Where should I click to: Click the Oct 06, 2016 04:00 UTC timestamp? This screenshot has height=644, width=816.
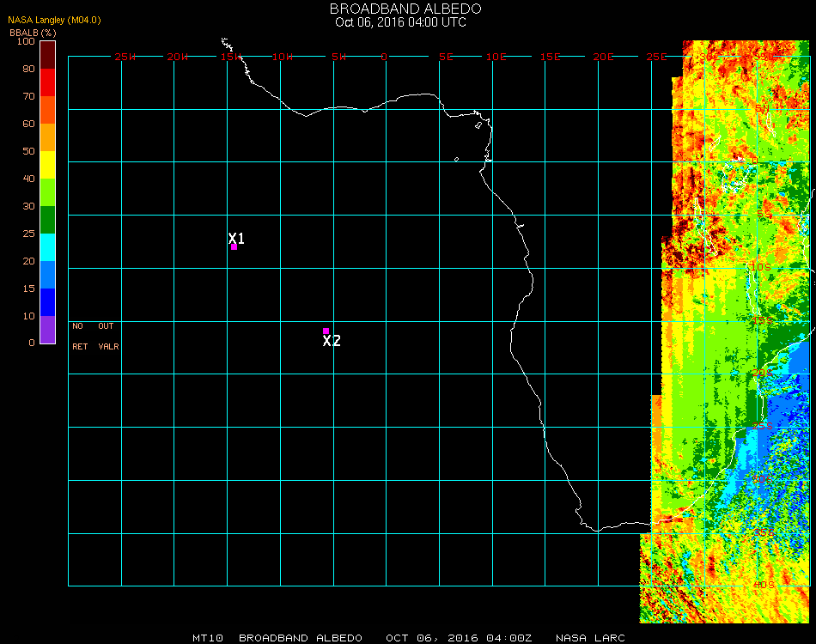(x=400, y=22)
